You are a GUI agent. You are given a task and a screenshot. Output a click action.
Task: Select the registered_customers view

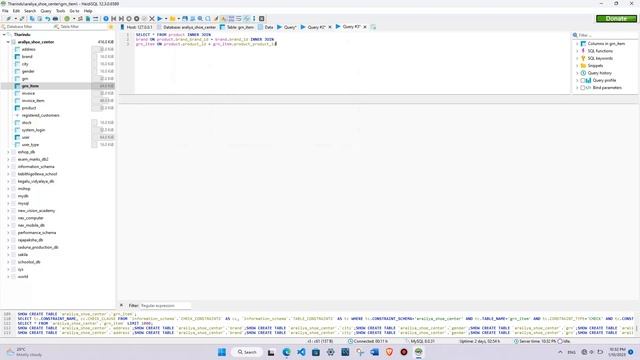(x=40, y=116)
